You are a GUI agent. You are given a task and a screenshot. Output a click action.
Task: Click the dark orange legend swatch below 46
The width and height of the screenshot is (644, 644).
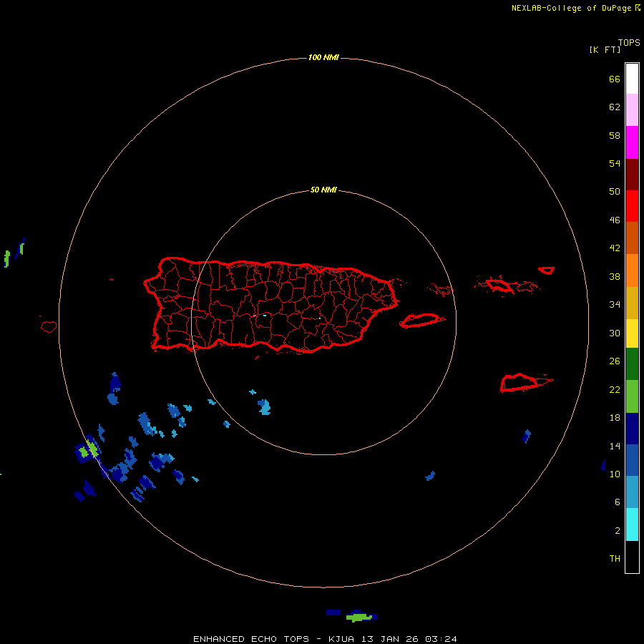click(x=632, y=238)
